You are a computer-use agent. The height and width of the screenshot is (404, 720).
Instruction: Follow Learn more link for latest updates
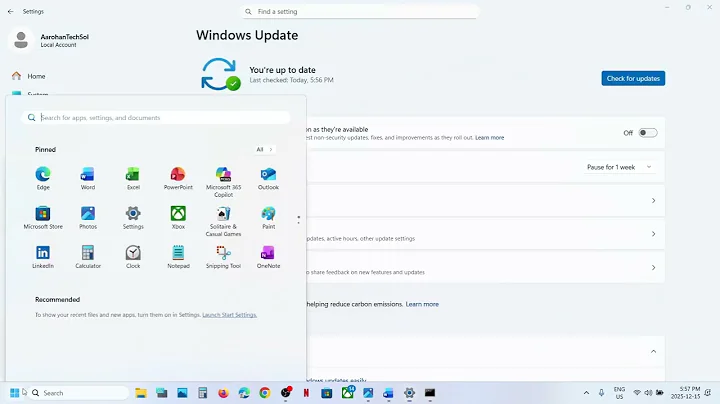click(x=489, y=138)
